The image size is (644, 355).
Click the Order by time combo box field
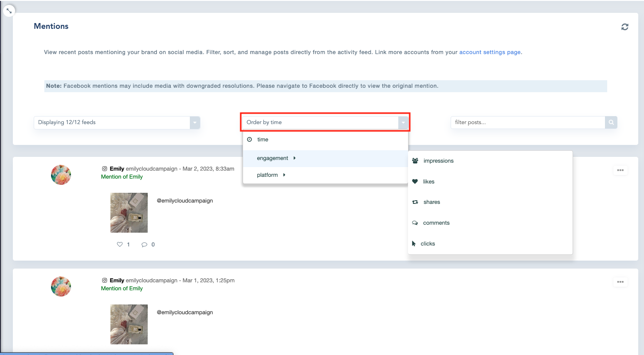pos(325,122)
